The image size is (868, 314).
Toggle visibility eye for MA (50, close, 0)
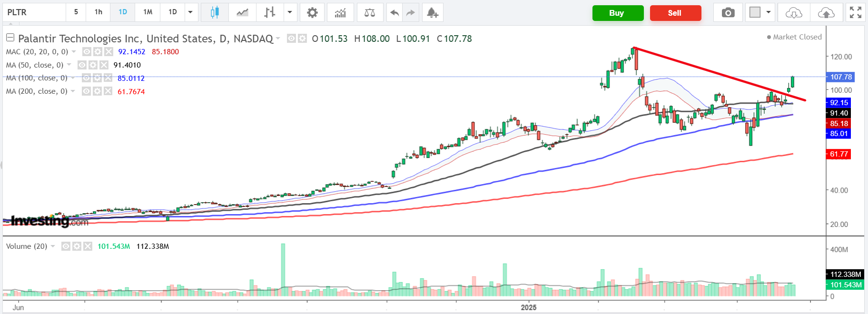[x=82, y=65]
